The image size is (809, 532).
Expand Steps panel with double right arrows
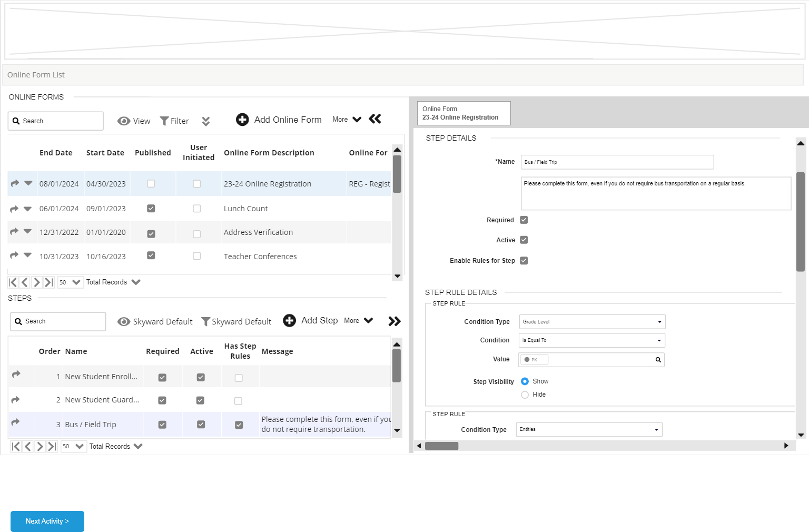pyautogui.click(x=394, y=321)
